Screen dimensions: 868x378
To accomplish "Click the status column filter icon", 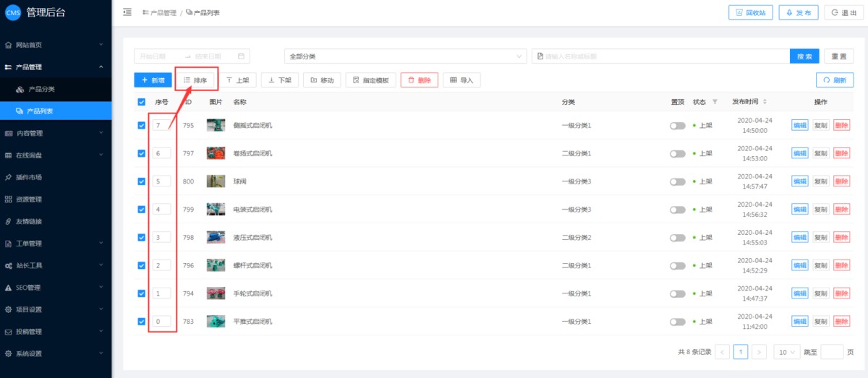I will coord(715,102).
